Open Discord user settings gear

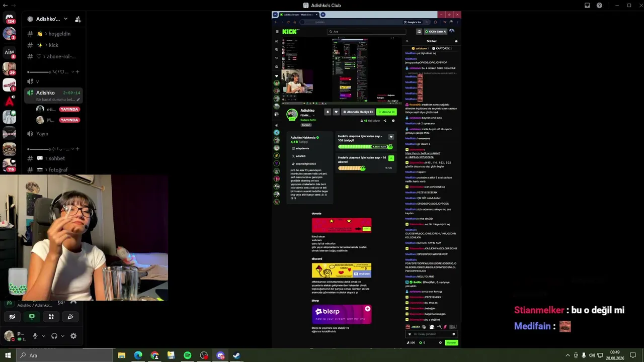click(73, 336)
